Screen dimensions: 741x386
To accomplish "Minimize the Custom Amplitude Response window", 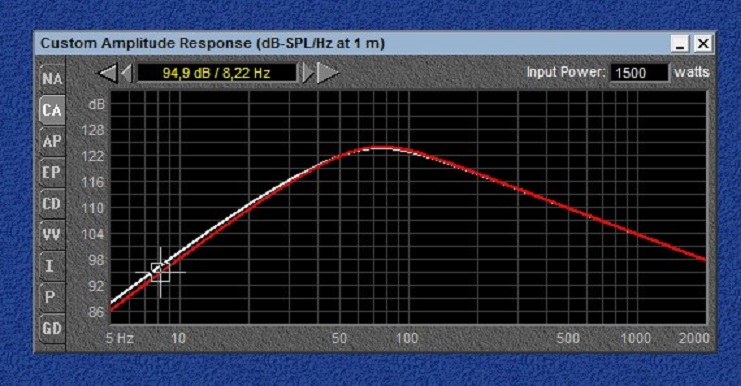I will pos(680,44).
